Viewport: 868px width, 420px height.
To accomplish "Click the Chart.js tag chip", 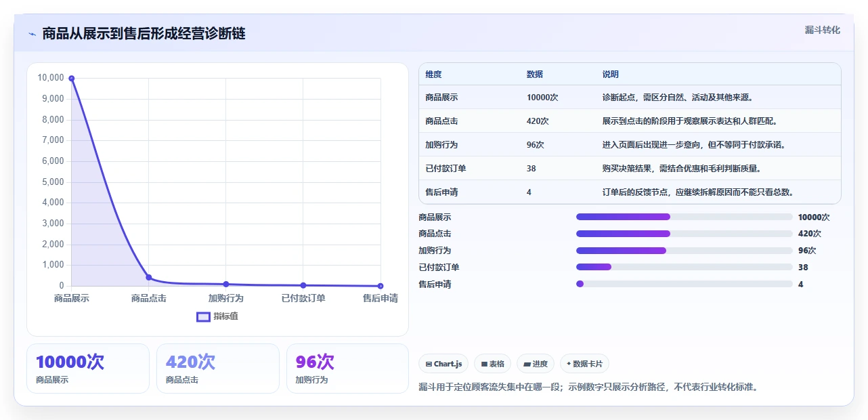I will point(443,364).
